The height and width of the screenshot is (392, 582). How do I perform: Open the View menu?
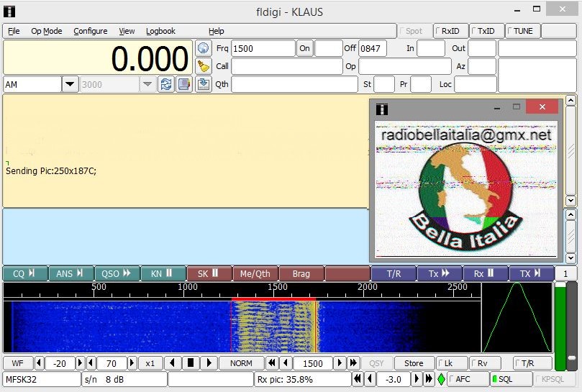coord(127,31)
